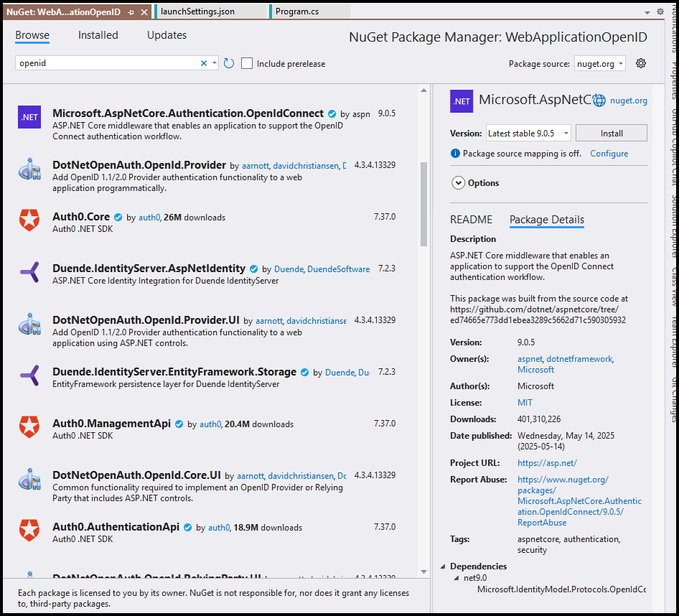Switch to the Installed tab

(98, 35)
